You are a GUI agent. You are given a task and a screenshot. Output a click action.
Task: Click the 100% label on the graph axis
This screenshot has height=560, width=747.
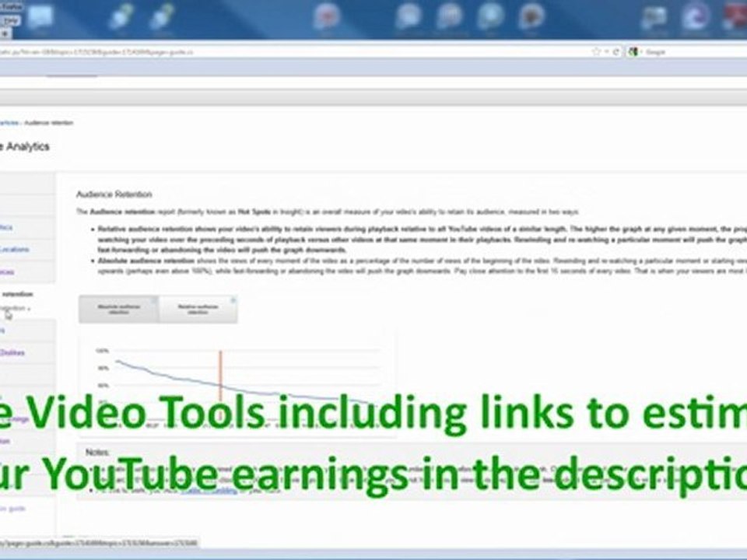click(102, 351)
